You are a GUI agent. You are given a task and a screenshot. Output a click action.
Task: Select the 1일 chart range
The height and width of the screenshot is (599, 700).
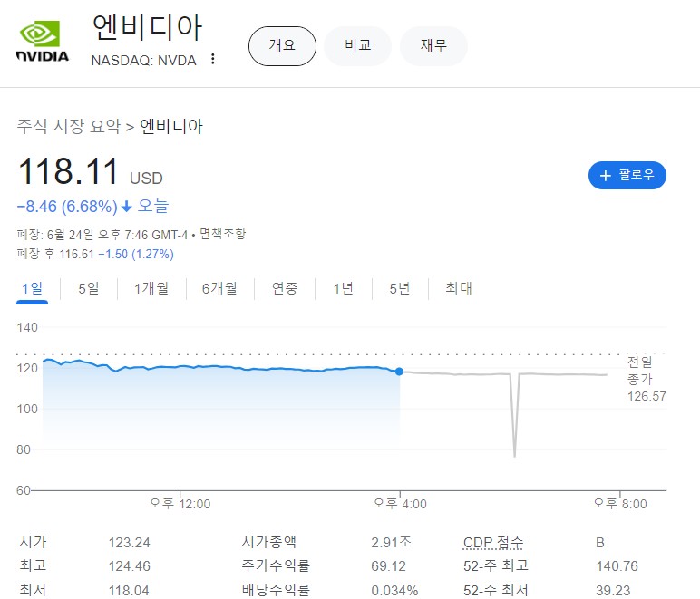[32, 288]
